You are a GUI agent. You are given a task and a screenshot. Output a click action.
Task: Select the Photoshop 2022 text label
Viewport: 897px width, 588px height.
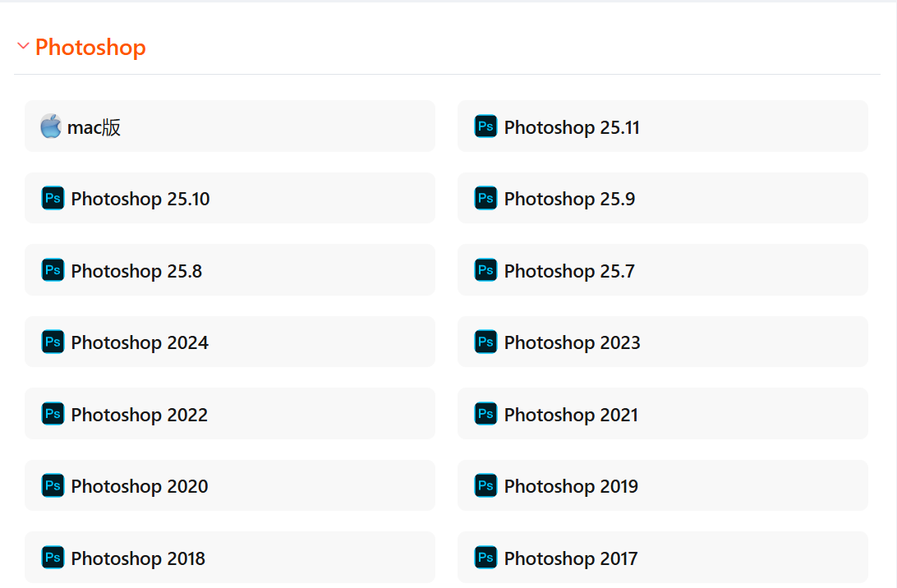click(x=140, y=415)
